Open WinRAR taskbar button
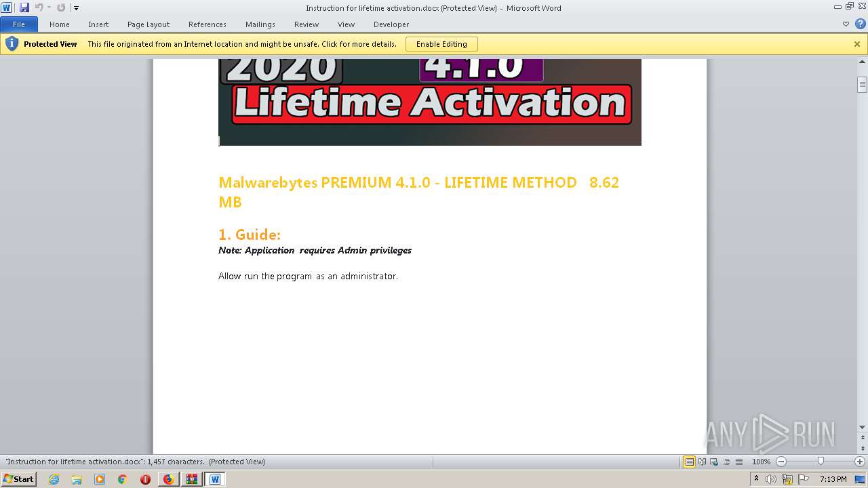Image resolution: width=868 pixels, height=488 pixels. 191,479
